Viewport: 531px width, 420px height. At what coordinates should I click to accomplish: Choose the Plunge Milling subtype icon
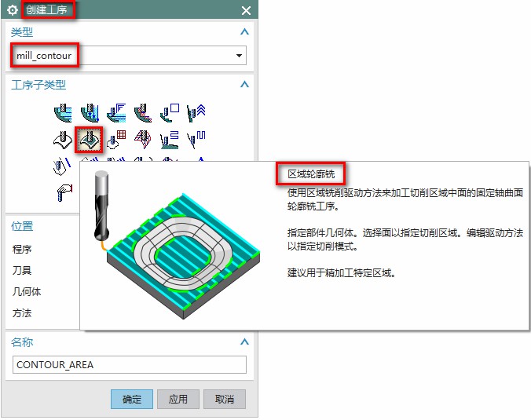click(x=90, y=113)
